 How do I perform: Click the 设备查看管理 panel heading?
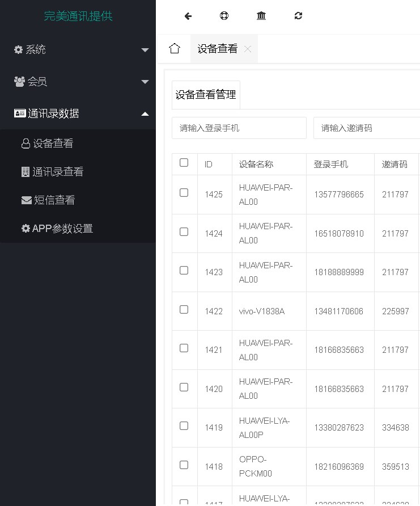tap(206, 95)
